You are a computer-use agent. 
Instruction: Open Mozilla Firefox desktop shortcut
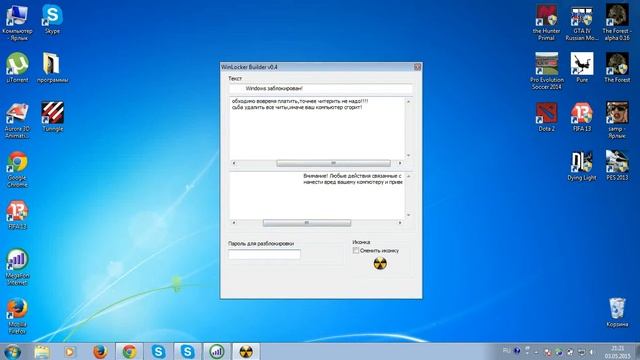[17, 316]
